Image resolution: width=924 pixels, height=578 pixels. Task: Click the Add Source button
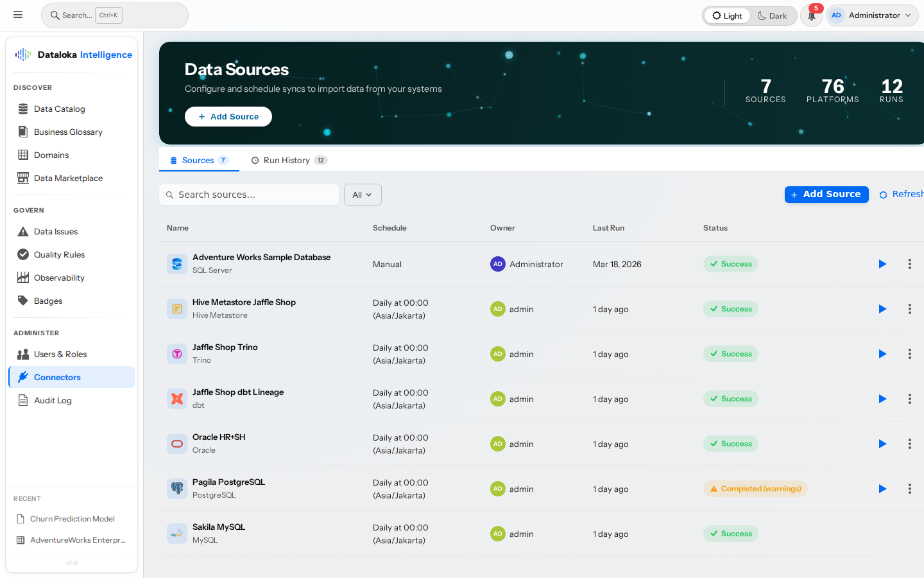pyautogui.click(x=826, y=194)
